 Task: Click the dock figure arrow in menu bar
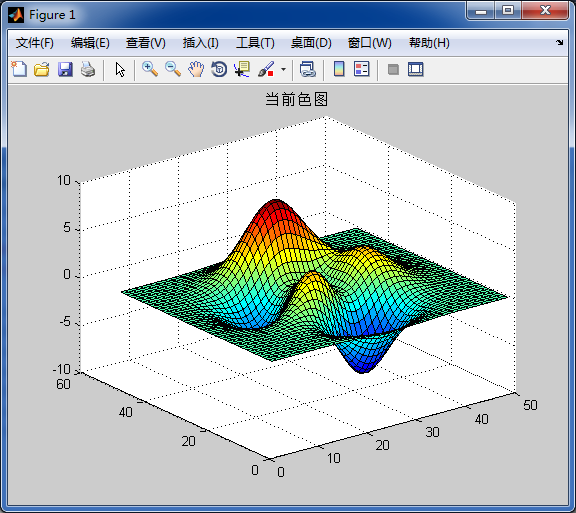click(559, 43)
